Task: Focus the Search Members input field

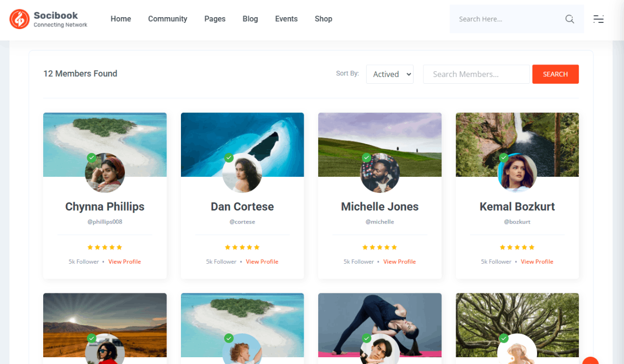Action: tap(476, 74)
